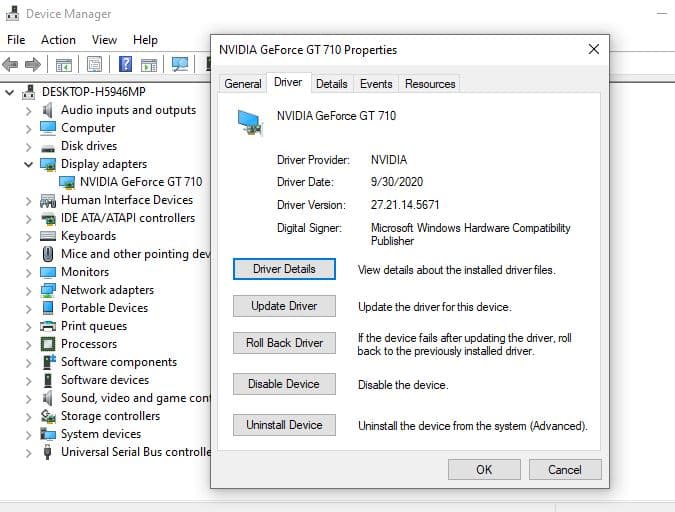The height and width of the screenshot is (512, 675).
Task: Expand the Processors category chevron
Action: click(x=28, y=345)
